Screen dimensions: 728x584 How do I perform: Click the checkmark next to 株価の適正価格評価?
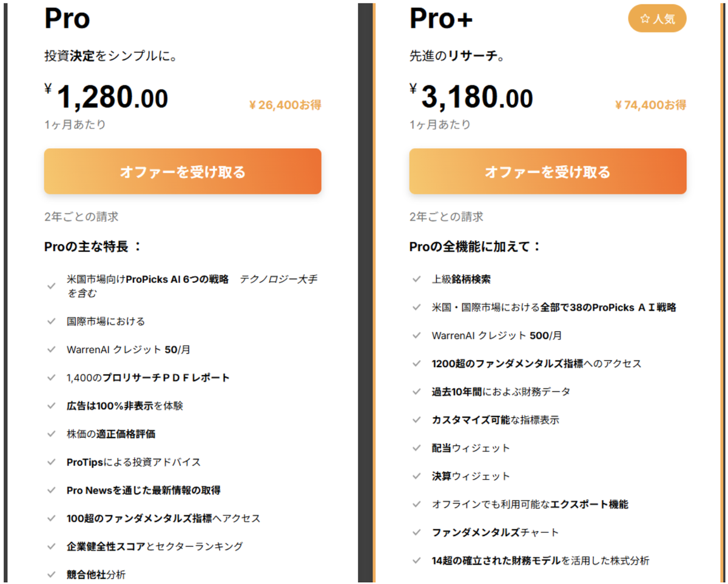(52, 434)
